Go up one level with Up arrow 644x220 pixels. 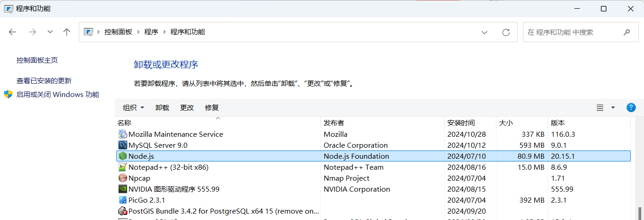pyautogui.click(x=67, y=32)
